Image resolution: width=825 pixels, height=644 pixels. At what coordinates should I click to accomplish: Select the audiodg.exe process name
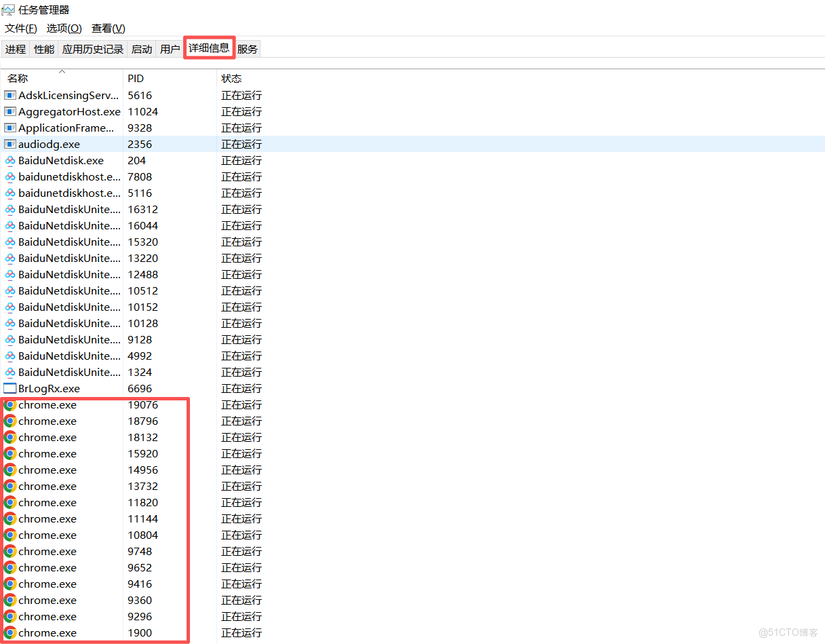pyautogui.click(x=49, y=144)
